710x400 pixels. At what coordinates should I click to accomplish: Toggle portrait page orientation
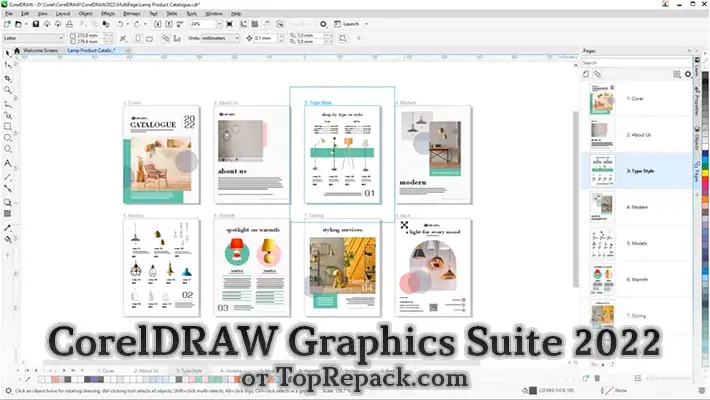click(x=138, y=39)
